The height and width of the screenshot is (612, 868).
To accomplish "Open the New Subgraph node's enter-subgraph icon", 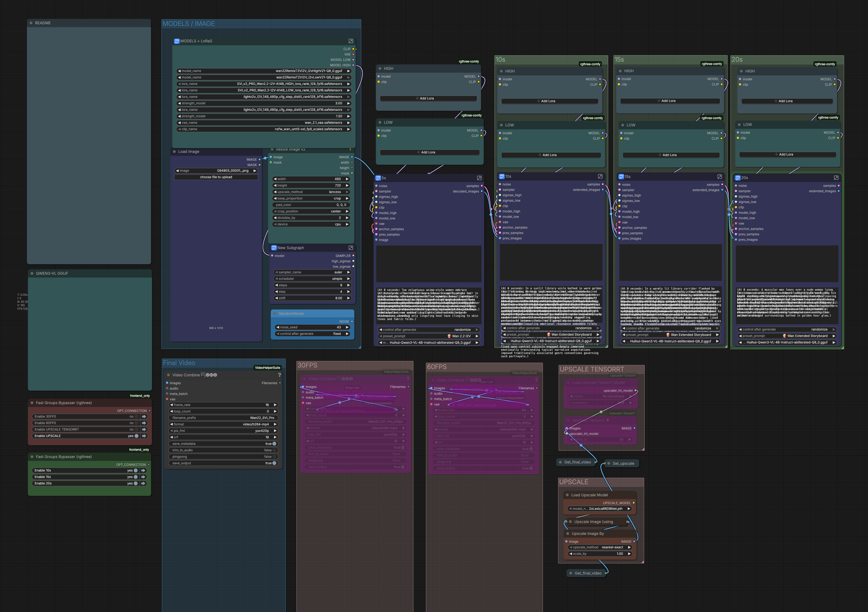I will click(x=350, y=248).
